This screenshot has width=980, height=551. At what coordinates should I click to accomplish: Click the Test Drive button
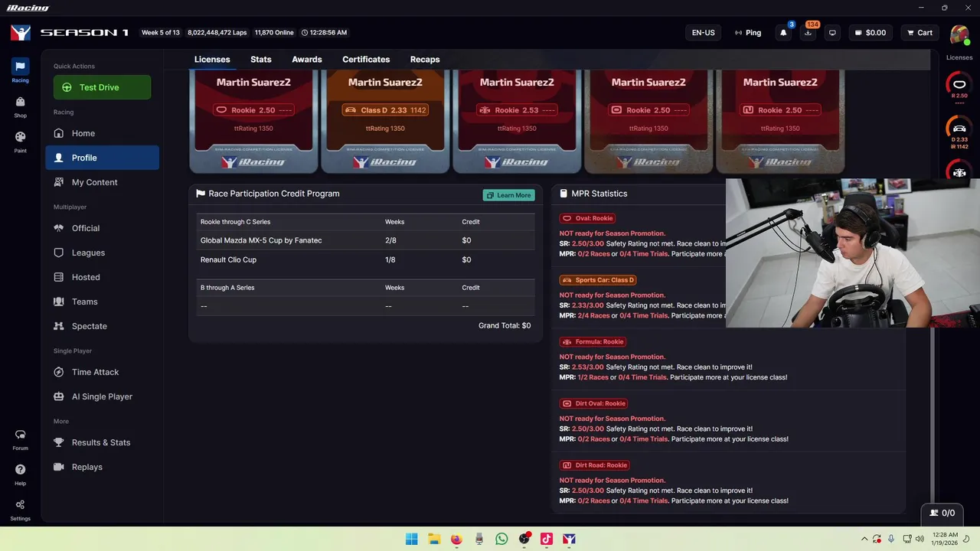[x=102, y=87]
